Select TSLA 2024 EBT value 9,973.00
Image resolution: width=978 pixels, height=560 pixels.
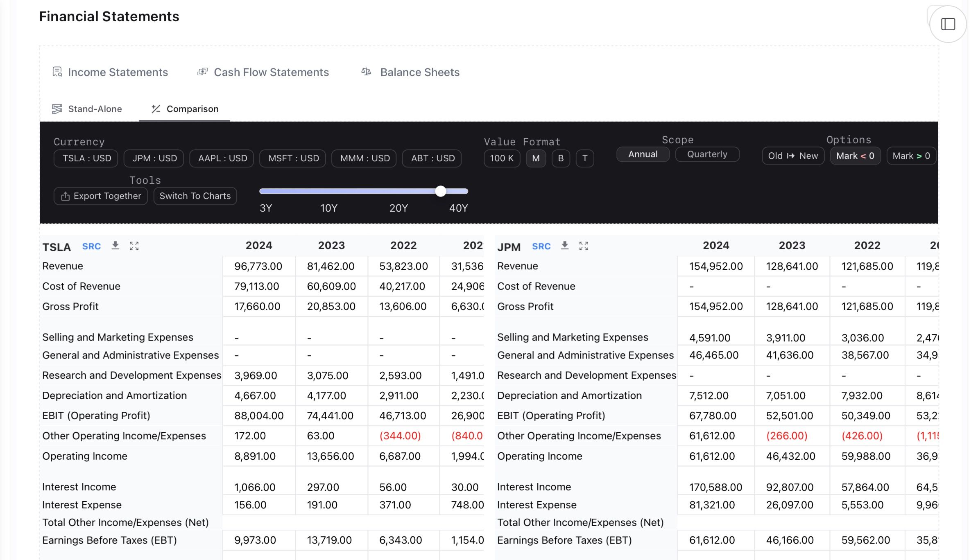255,540
